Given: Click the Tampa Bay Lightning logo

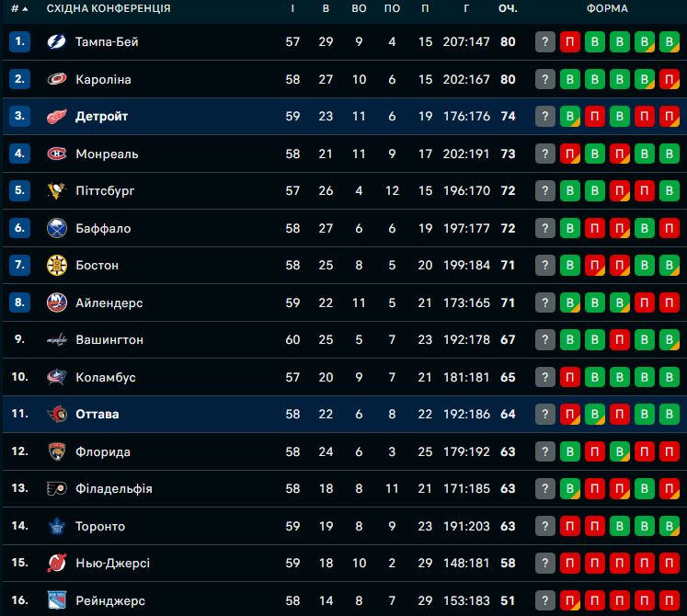Looking at the screenshot, I should point(57,42).
